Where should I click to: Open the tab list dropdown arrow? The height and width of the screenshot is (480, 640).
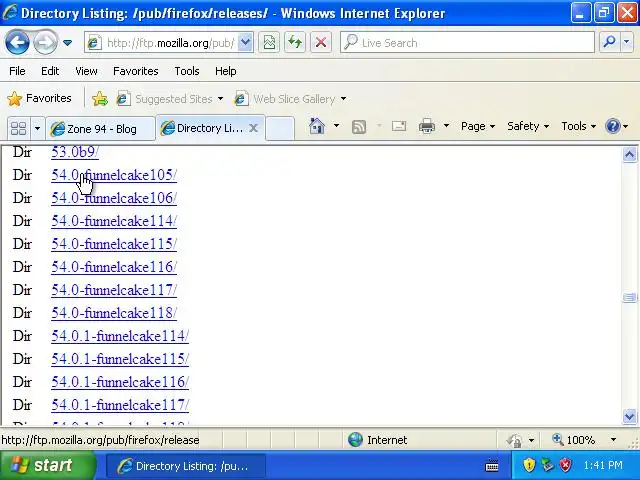tap(37, 129)
